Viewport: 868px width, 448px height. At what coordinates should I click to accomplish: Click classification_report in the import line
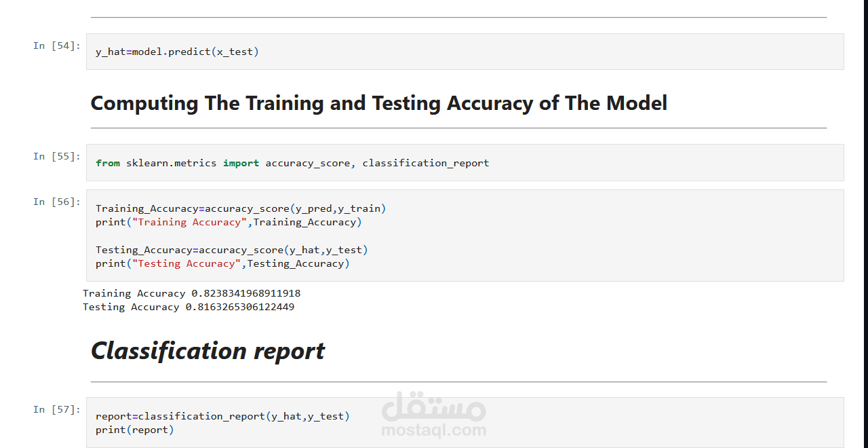coord(426,163)
